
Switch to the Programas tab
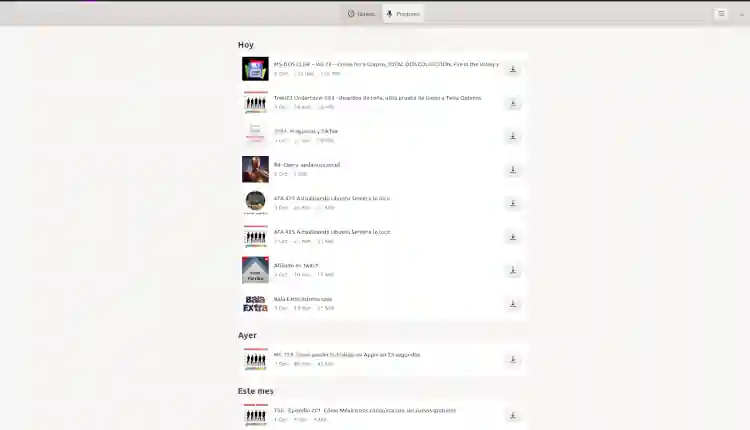tap(403, 14)
